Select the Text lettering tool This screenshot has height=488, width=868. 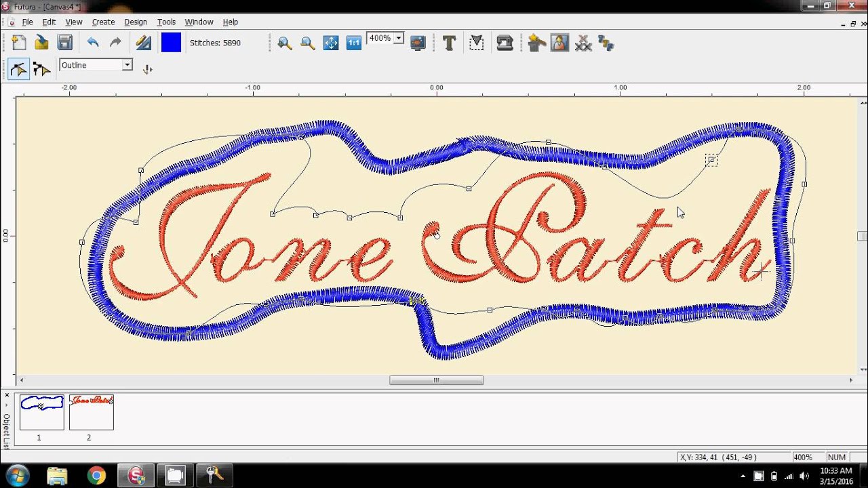449,43
